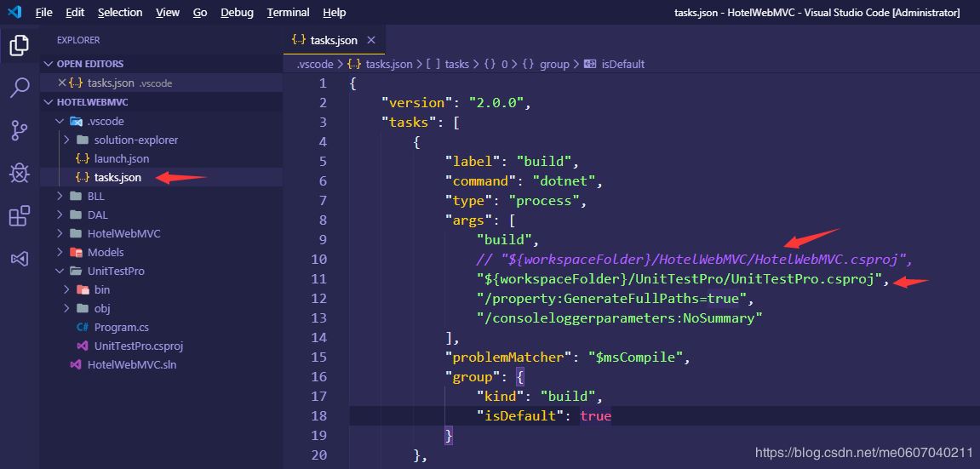Open the Explorer view in activity bar
The image size is (980, 469).
[20, 46]
